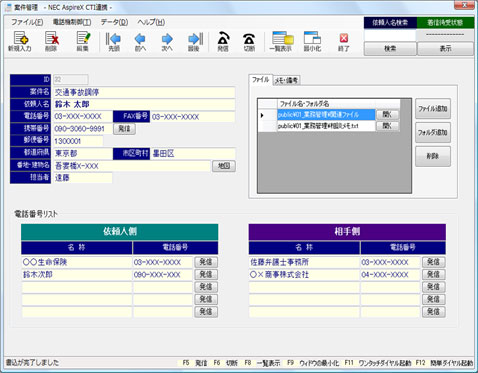The height and width of the screenshot is (373, 478).
Task: Click the 終了 exit toolbar icon
Action: 344,41
